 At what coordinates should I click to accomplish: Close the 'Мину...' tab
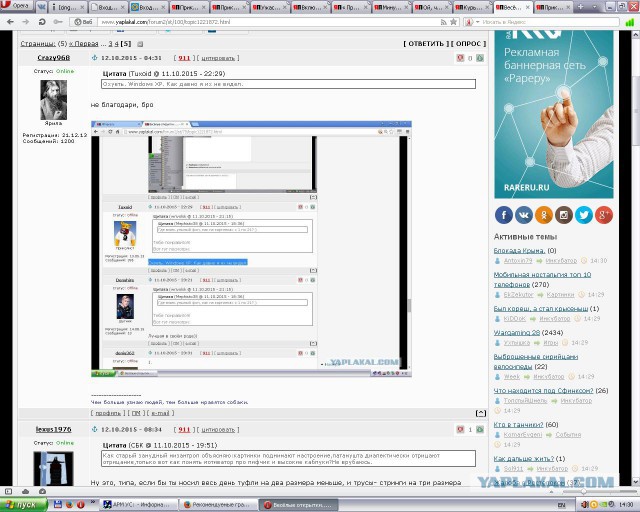406,7
